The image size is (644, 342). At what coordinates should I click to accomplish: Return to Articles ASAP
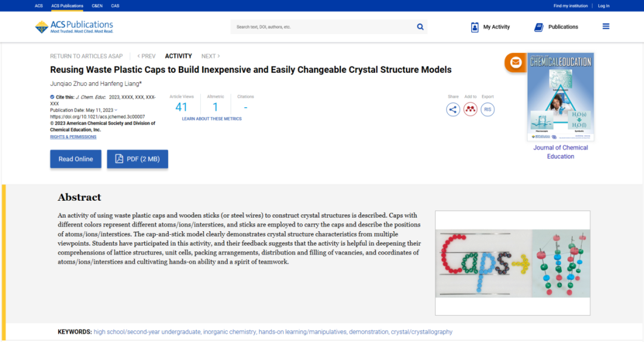pos(86,56)
